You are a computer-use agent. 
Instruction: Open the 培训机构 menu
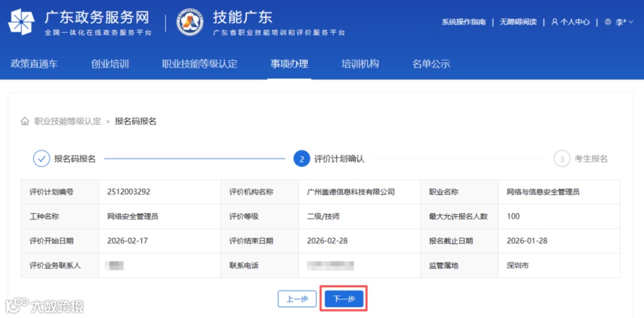(x=360, y=64)
